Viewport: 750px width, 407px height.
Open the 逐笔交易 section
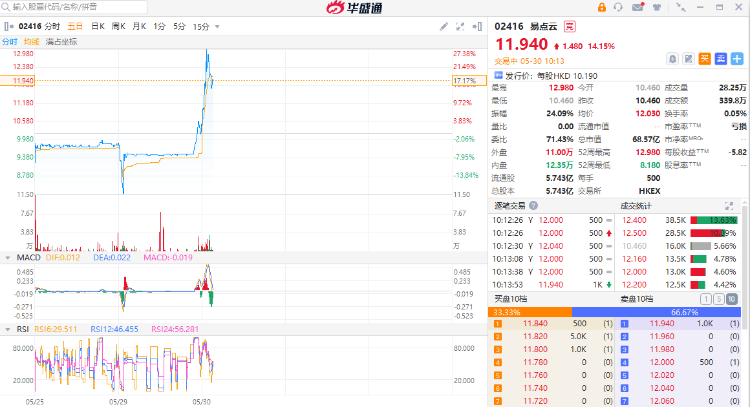point(510,206)
